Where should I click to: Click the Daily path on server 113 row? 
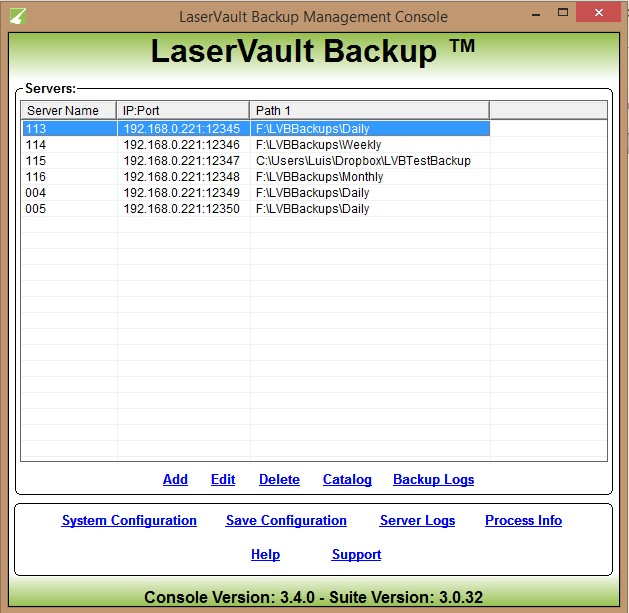tap(312, 129)
